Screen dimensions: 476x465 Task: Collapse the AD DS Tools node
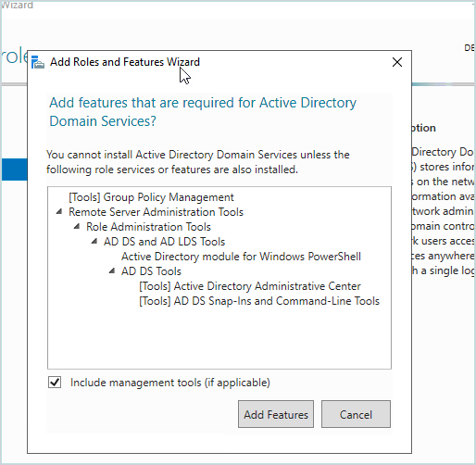[x=112, y=271]
